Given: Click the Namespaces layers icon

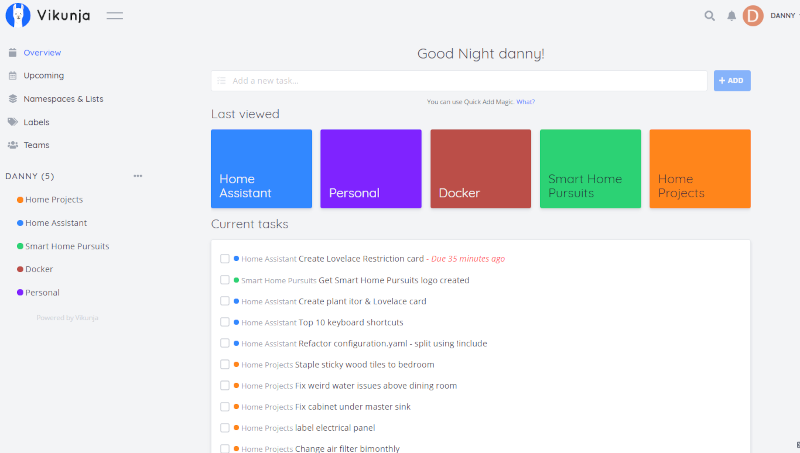Looking at the screenshot, I should point(13,98).
